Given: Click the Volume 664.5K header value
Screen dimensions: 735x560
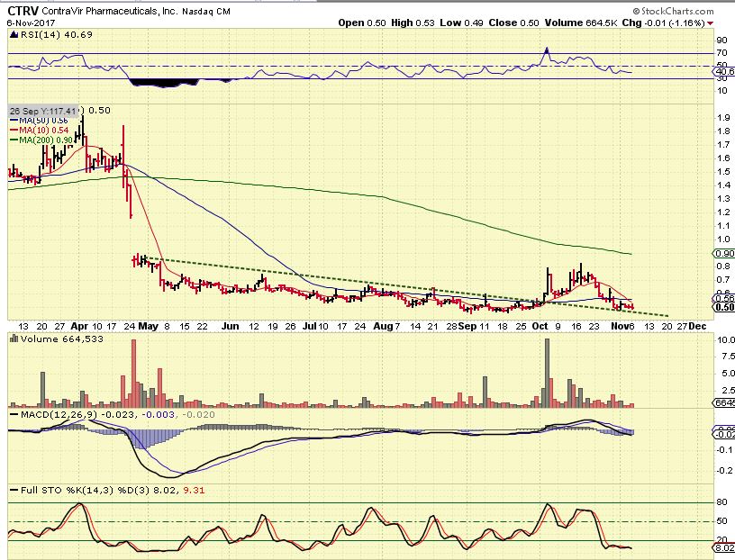Looking at the screenshot, I should [581, 23].
